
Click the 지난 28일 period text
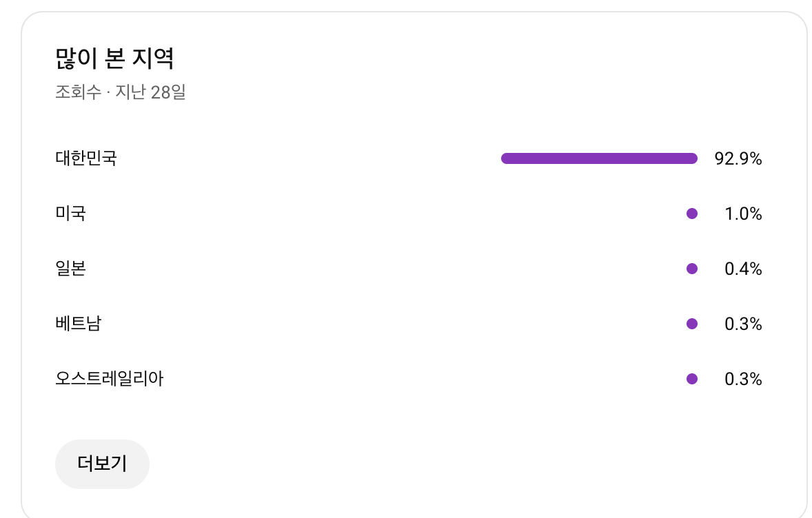pos(151,92)
